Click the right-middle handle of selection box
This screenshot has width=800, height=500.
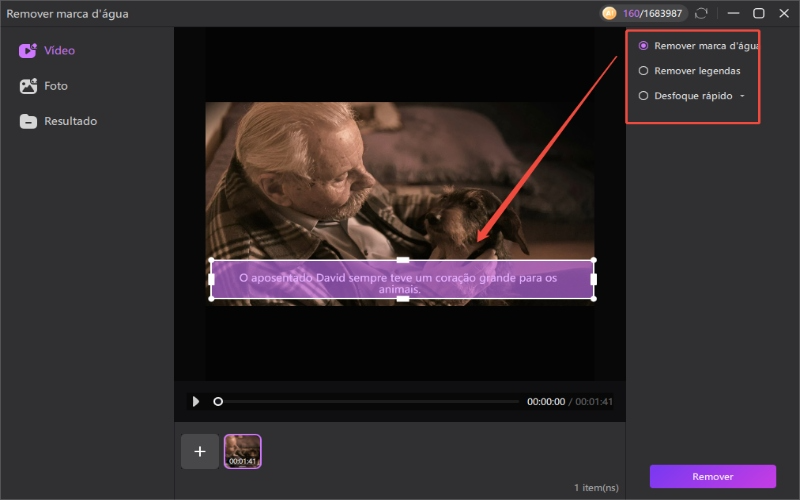point(594,279)
